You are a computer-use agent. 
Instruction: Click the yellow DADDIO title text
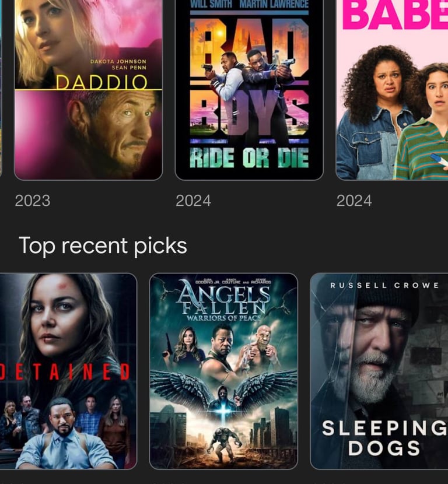pos(101,82)
